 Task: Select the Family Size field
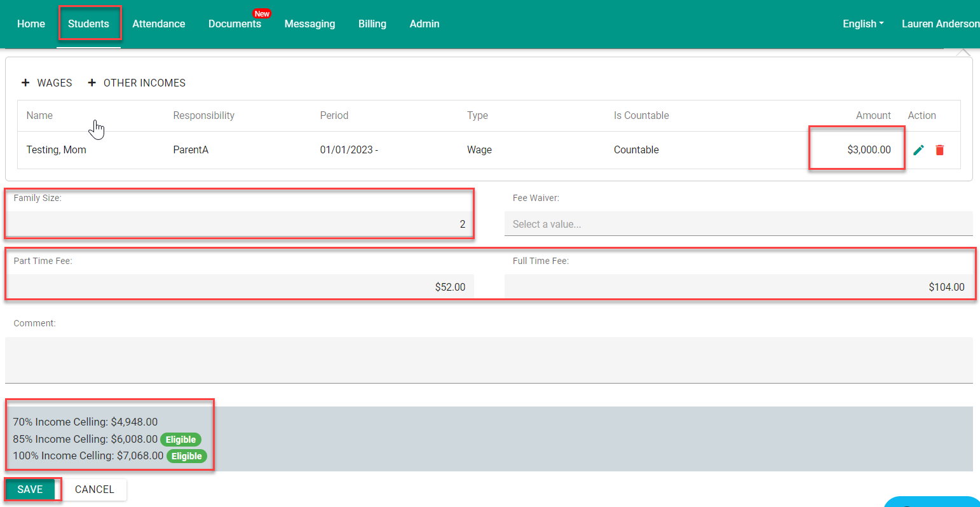pos(239,223)
